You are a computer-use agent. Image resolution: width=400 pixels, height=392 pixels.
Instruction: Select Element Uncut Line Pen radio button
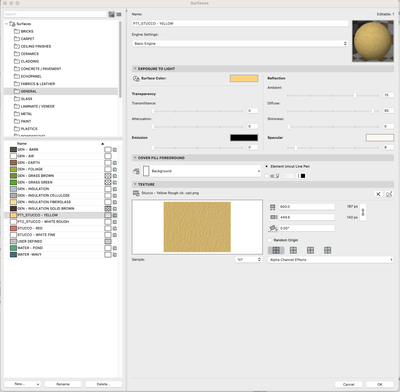pyautogui.click(x=267, y=166)
